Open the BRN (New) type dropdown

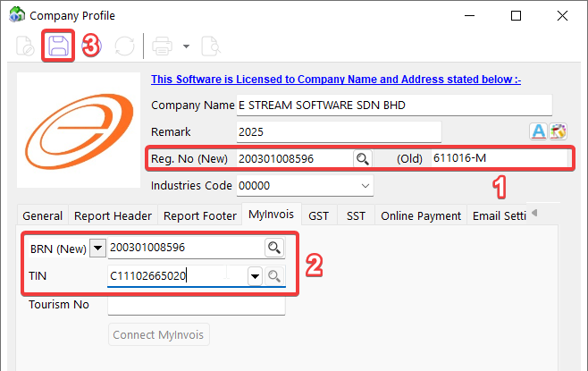pyautogui.click(x=97, y=247)
